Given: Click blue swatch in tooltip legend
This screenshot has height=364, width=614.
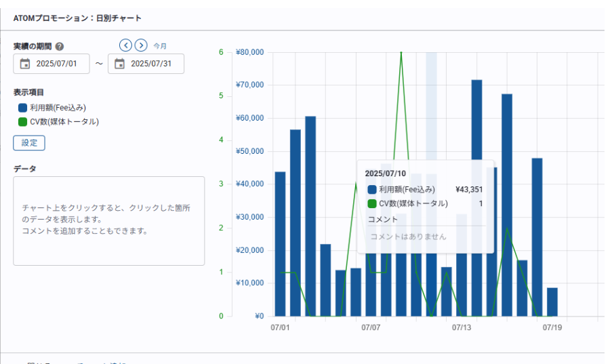Looking at the screenshot, I should (372, 190).
